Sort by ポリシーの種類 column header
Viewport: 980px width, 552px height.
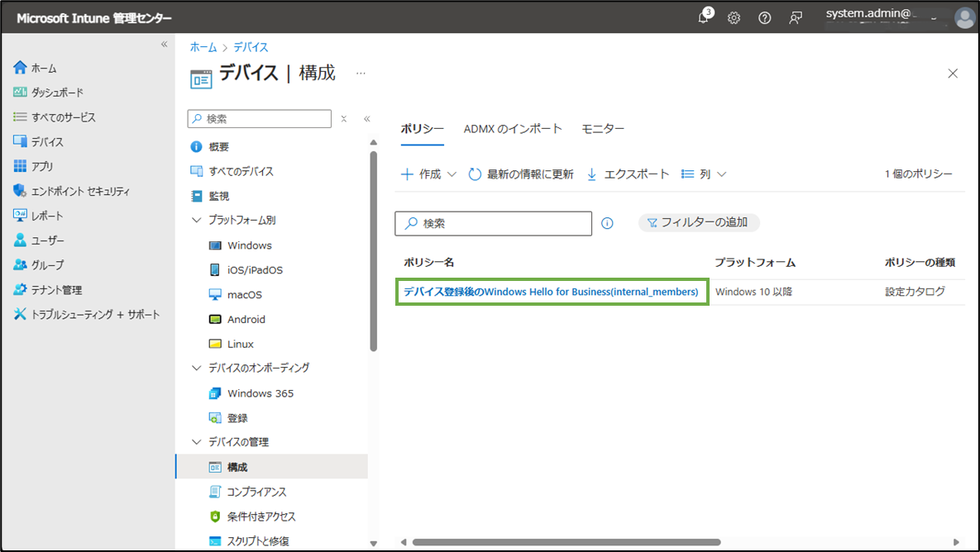coord(920,262)
